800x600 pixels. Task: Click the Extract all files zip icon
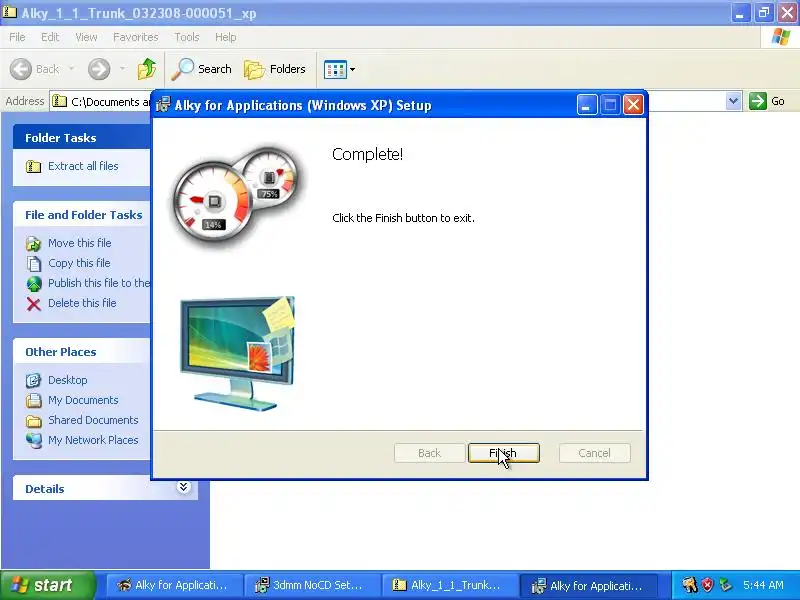click(x=34, y=166)
